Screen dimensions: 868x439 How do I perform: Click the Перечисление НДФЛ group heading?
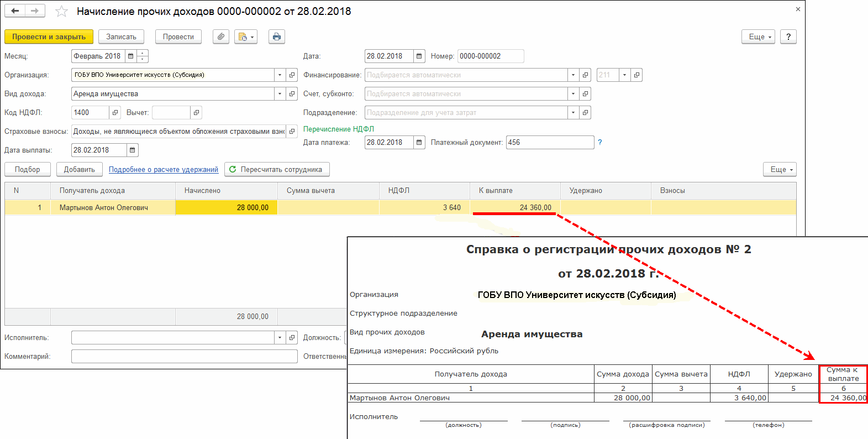pyautogui.click(x=339, y=129)
